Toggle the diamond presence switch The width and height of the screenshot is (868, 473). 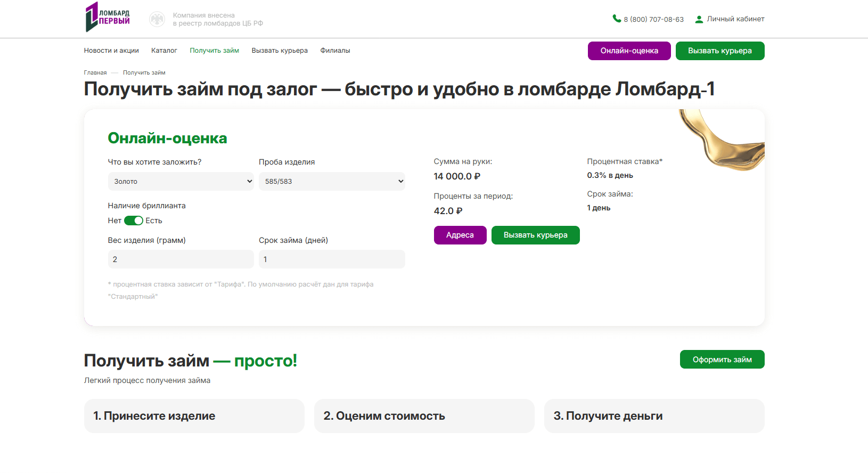[134, 221]
